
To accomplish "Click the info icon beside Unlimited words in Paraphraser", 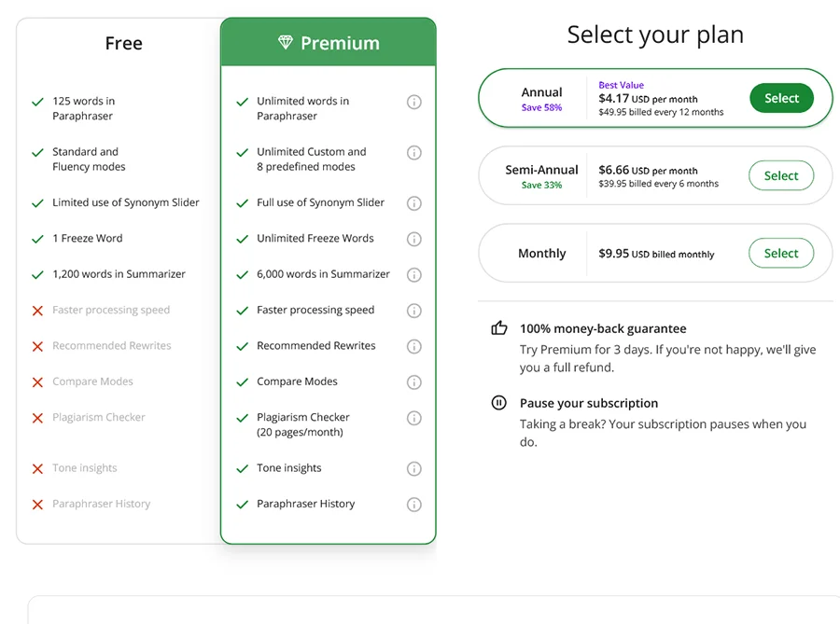I will point(414,102).
